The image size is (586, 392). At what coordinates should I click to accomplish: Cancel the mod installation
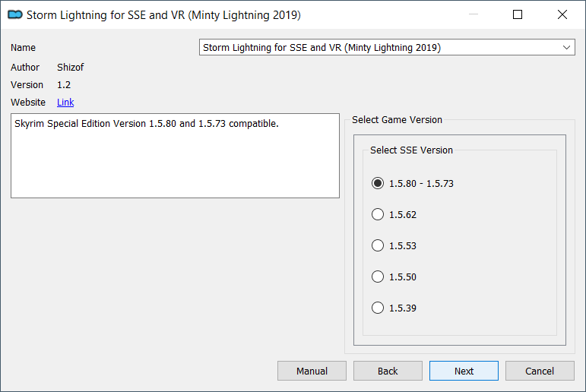540,371
